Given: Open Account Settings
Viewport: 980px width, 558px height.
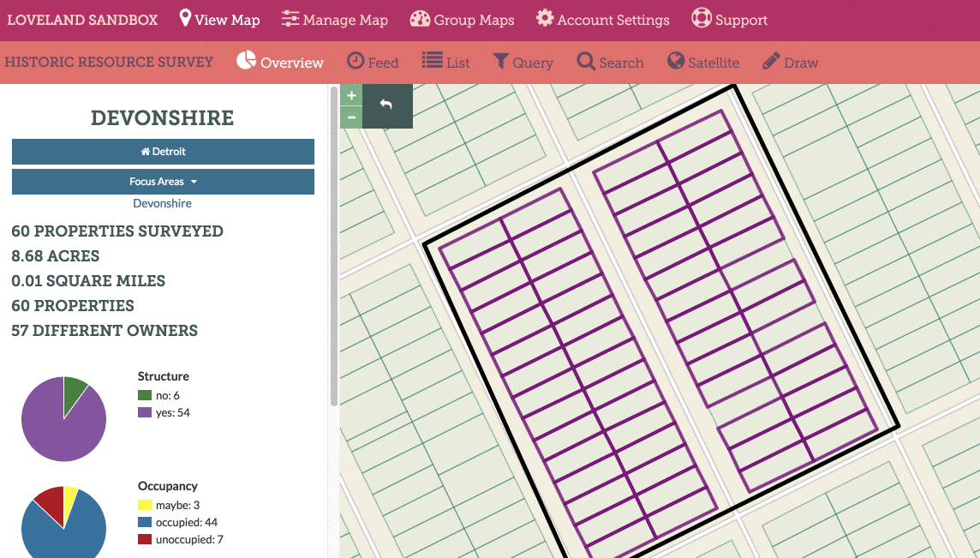Looking at the screenshot, I should coord(602,20).
